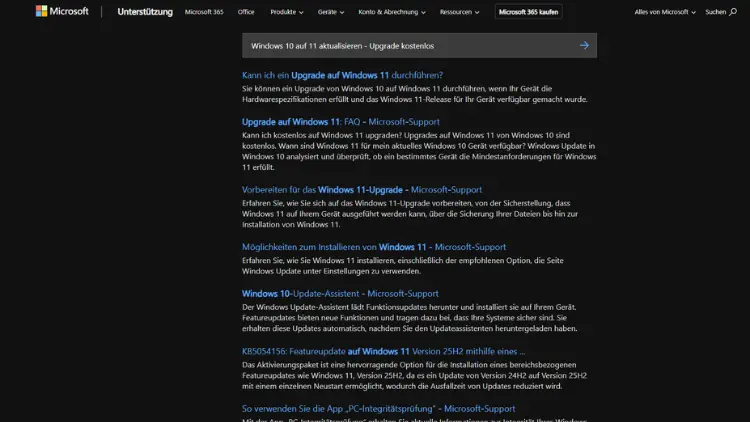Expand the Alles von Microsoft menu
750x422 pixels.
pos(665,12)
